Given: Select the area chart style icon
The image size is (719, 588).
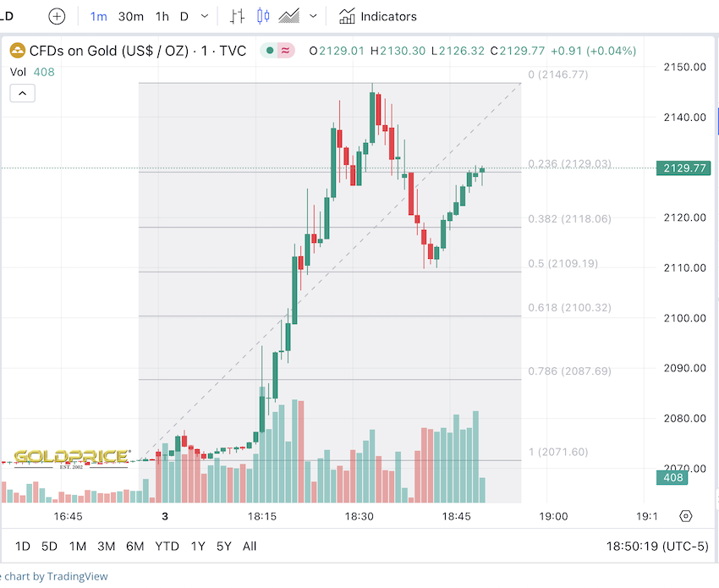Looking at the screenshot, I should coord(289,16).
